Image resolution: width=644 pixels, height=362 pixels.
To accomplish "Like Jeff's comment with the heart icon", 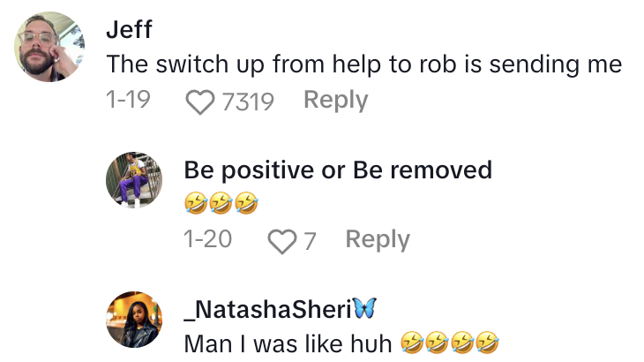I will 201,102.
